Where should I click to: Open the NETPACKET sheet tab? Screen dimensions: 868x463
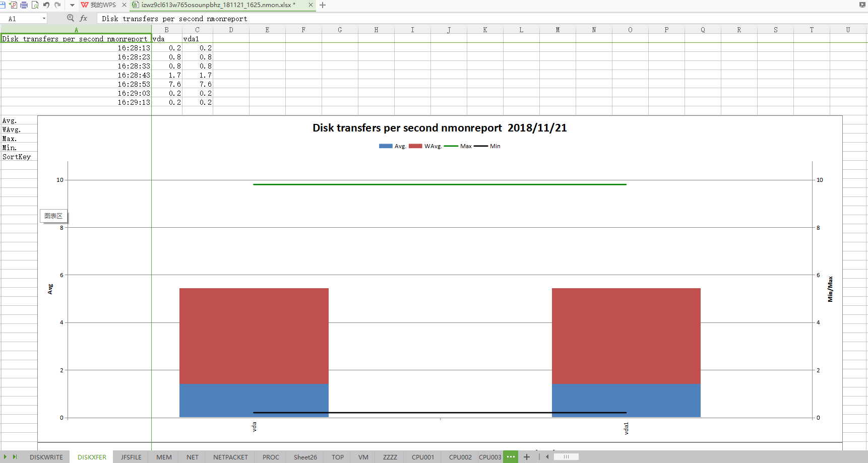pyautogui.click(x=230, y=457)
